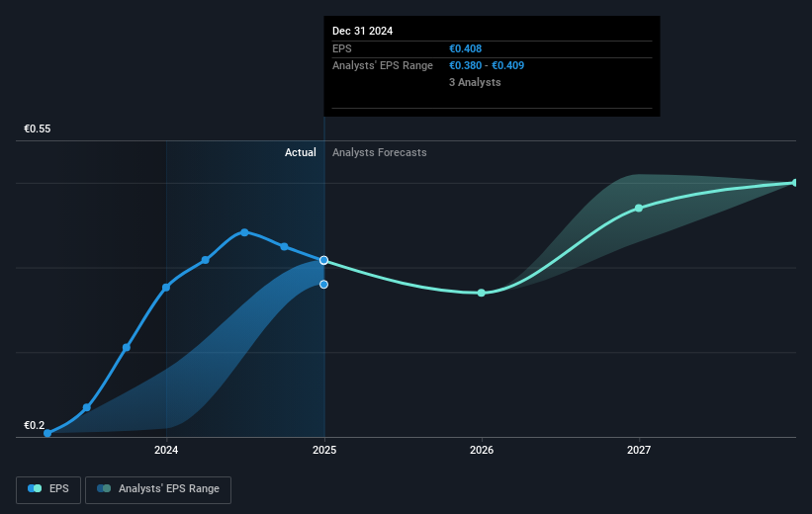The width and height of the screenshot is (812, 514).
Task: Toggle the EPS legend button
Action: pyautogui.click(x=48, y=489)
